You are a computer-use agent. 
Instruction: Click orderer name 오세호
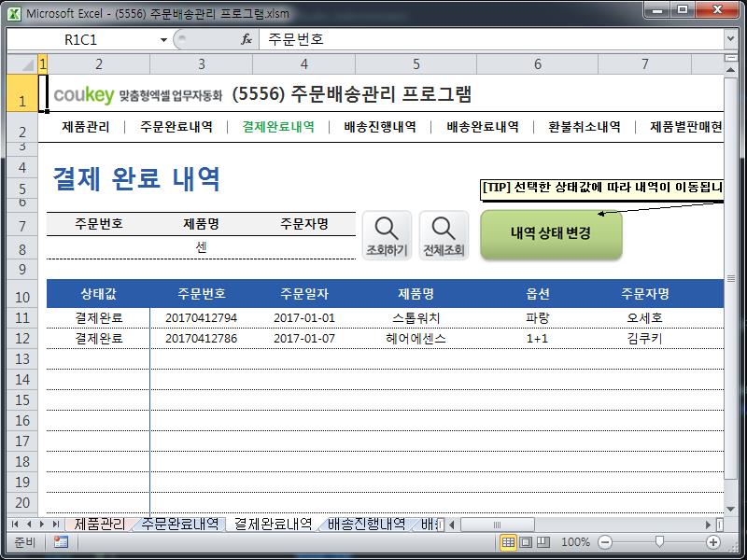point(644,318)
